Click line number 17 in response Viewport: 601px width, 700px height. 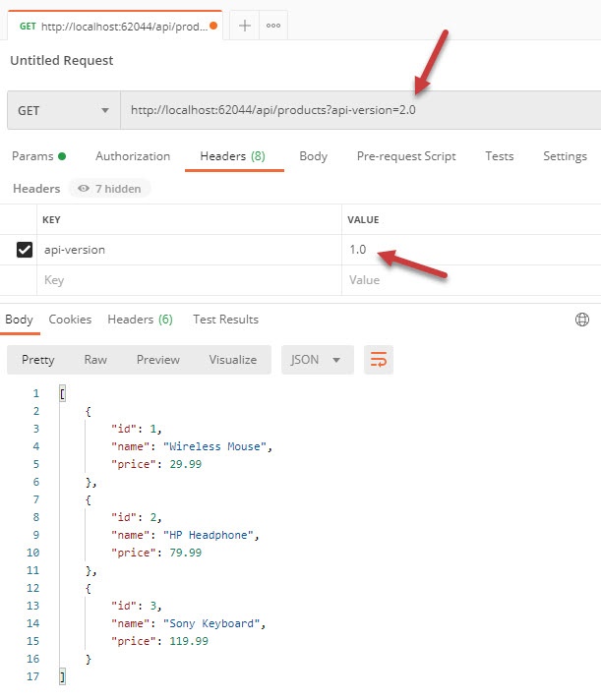(32, 676)
